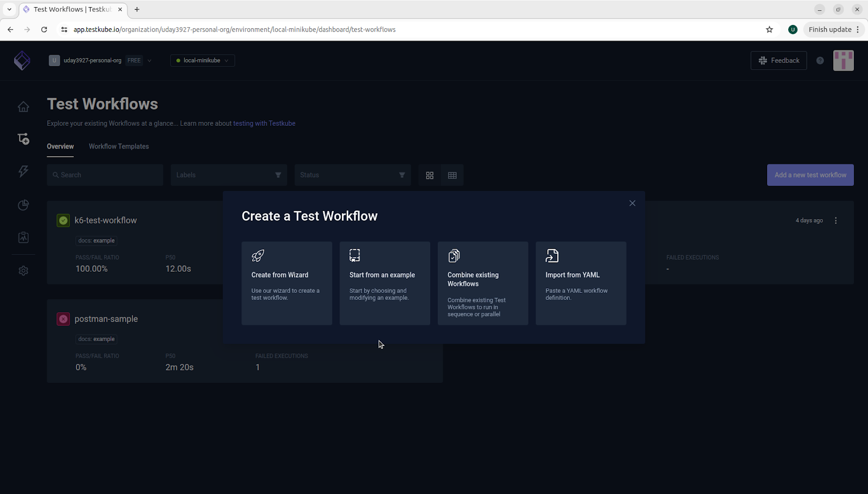
Task: Select the Overview tab
Action: 60,146
